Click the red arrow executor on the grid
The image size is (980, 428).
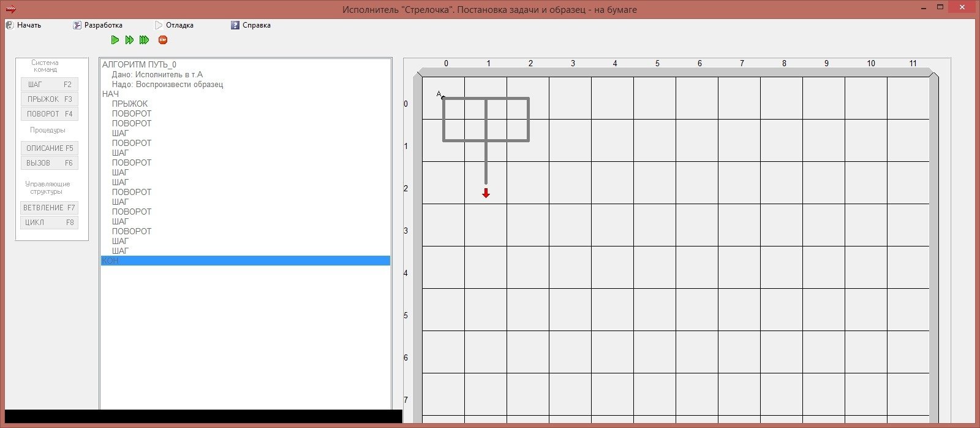[486, 193]
